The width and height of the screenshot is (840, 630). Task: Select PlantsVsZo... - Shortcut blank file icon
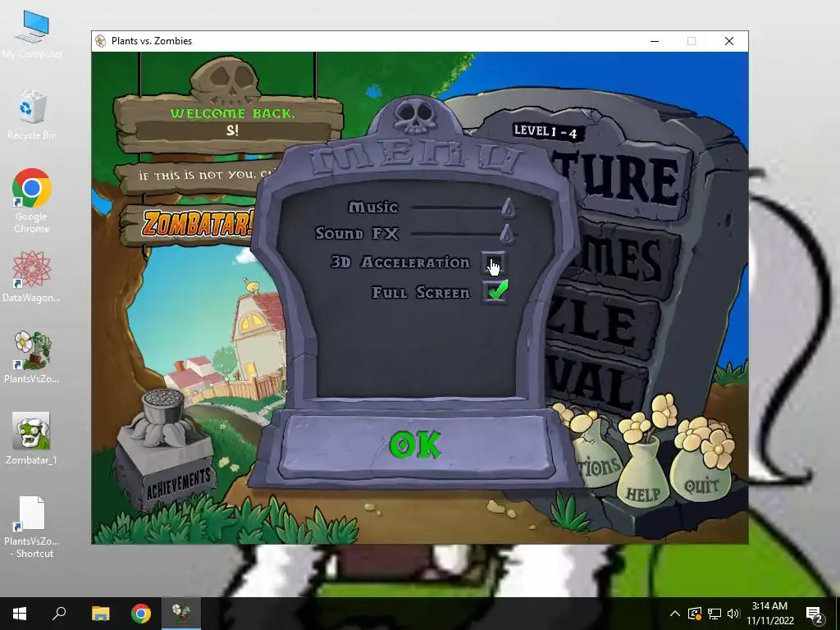point(32,527)
